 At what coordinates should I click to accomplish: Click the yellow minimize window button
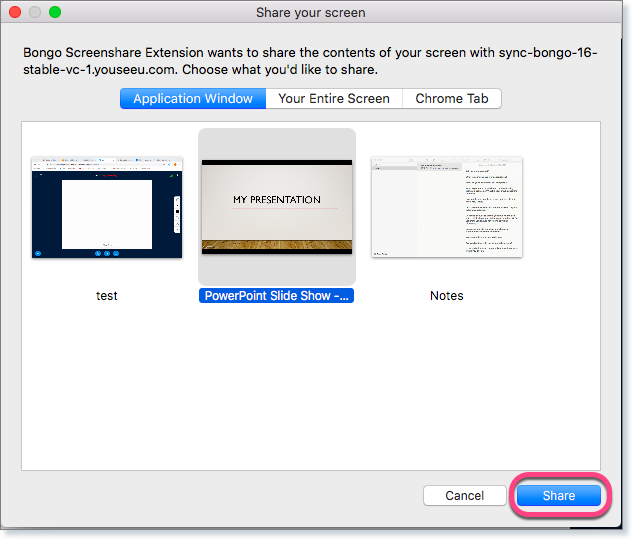click(35, 12)
